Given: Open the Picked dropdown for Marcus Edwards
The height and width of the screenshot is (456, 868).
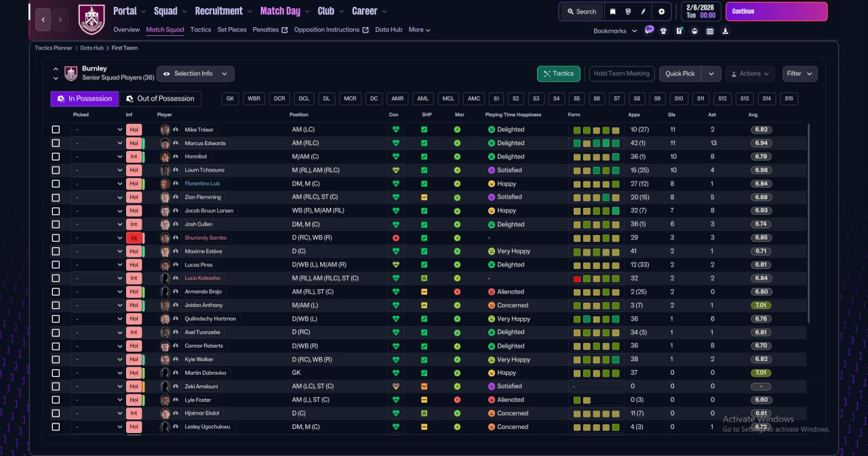Looking at the screenshot, I should 98,143.
